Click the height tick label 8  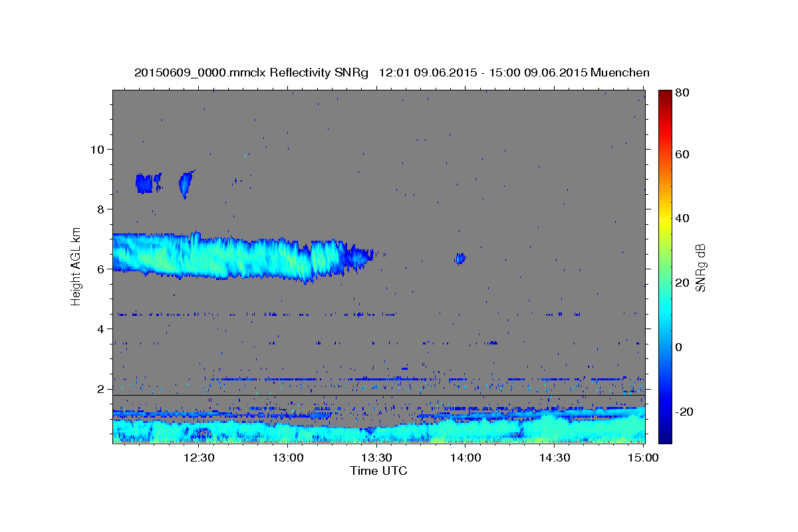pyautogui.click(x=102, y=209)
